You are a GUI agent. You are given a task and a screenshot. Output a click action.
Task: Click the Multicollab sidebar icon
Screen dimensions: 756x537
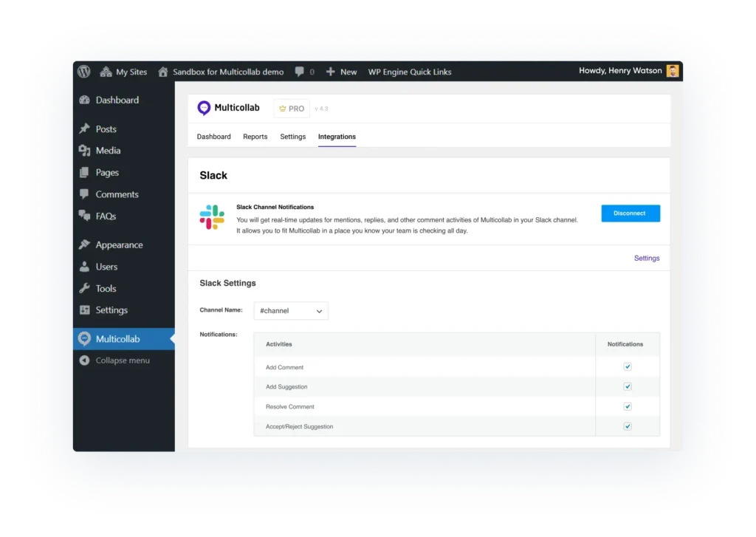coord(84,339)
